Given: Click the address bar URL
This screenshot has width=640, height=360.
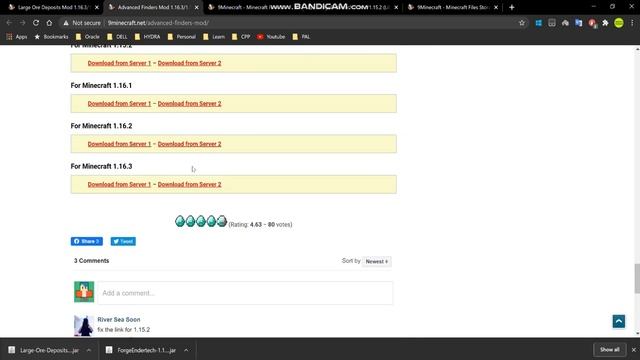Looking at the screenshot, I should 158,23.
